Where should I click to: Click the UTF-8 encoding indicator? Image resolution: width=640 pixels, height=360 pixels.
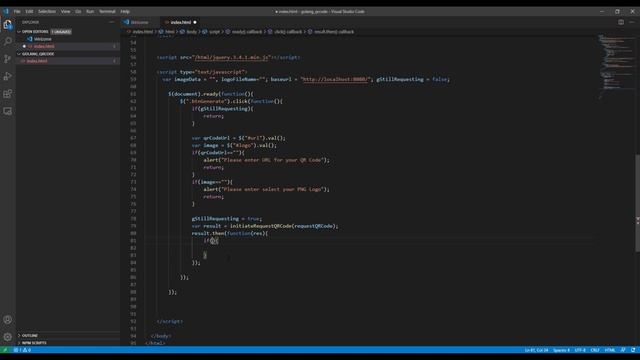coord(580,350)
